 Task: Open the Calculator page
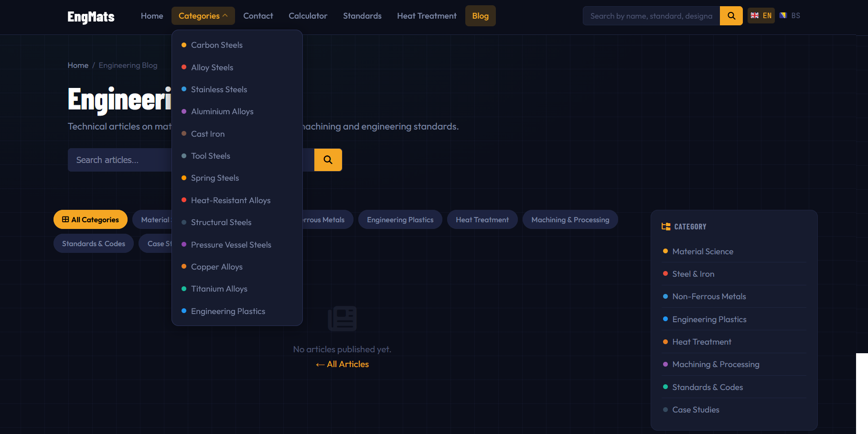308,16
